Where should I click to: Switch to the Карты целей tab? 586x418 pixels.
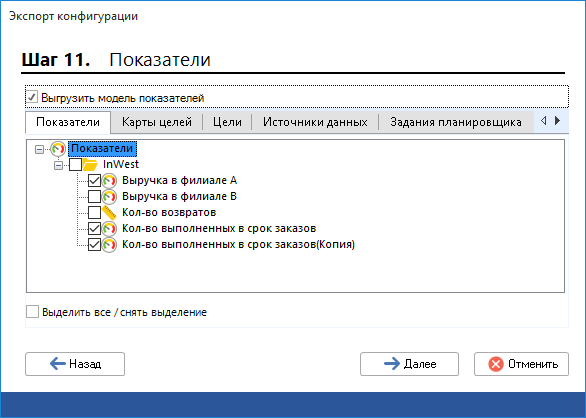point(157,122)
